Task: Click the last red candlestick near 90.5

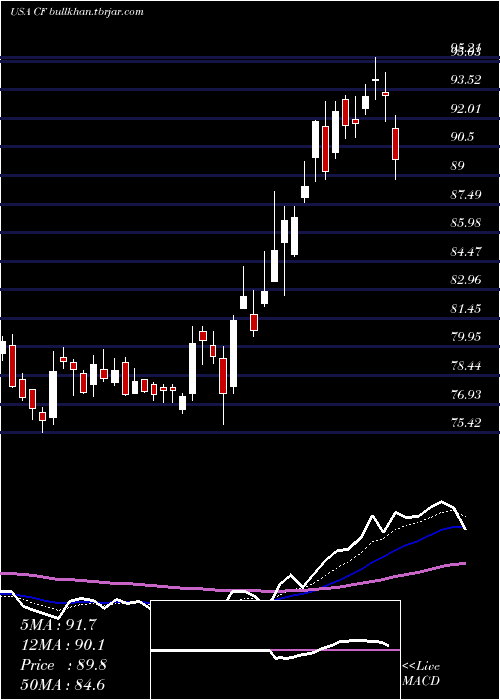Action: pos(396,144)
